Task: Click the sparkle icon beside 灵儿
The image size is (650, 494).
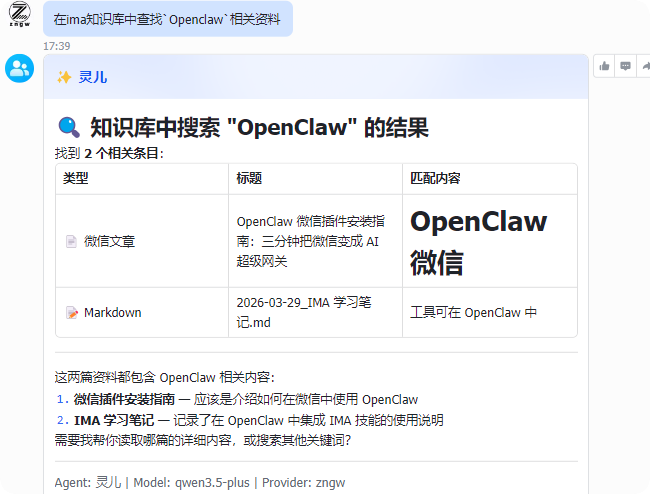Action: [64, 77]
